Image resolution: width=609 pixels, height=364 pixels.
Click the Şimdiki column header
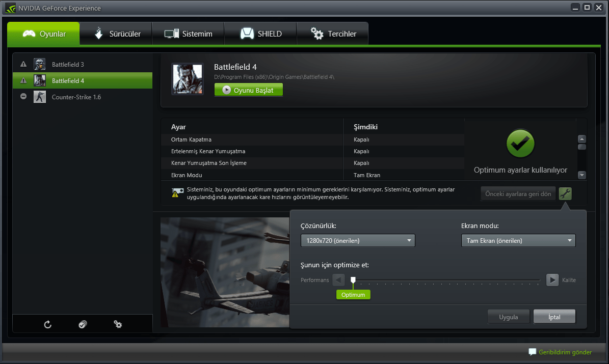tap(365, 127)
